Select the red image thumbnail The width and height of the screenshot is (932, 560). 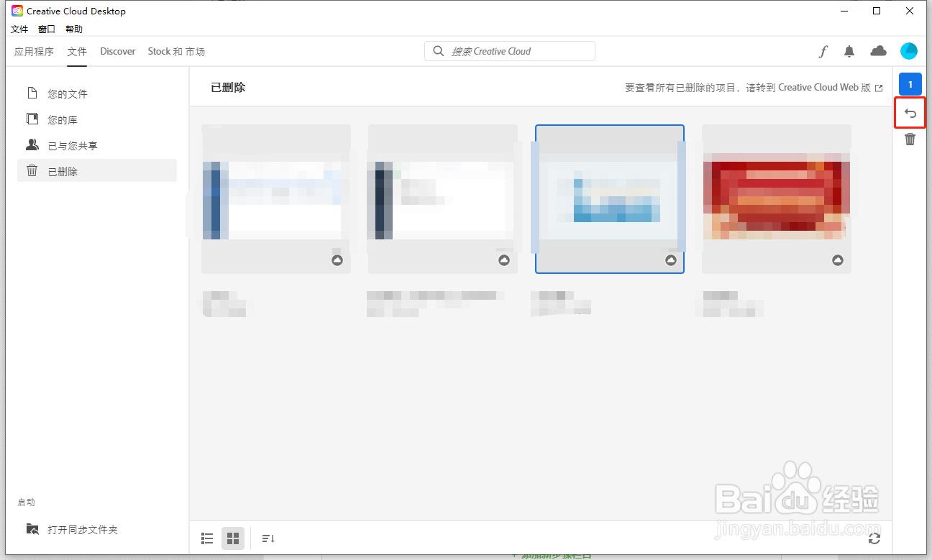point(777,199)
